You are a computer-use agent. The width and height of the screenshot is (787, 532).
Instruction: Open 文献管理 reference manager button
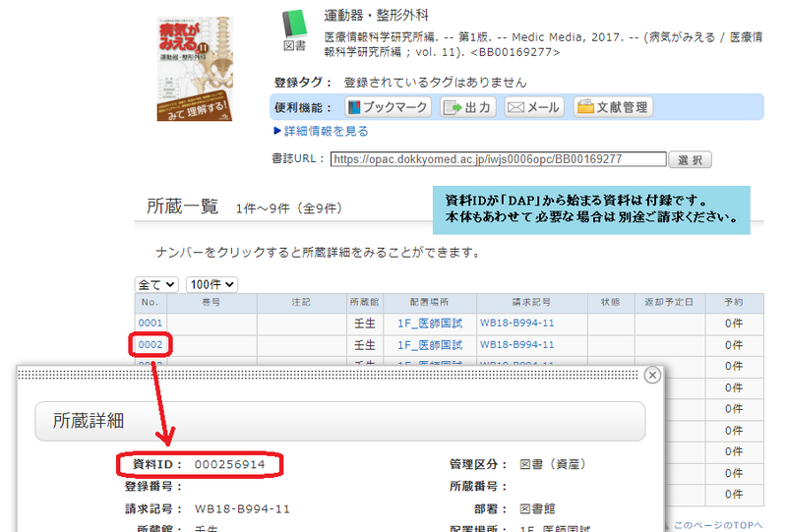[x=613, y=107]
